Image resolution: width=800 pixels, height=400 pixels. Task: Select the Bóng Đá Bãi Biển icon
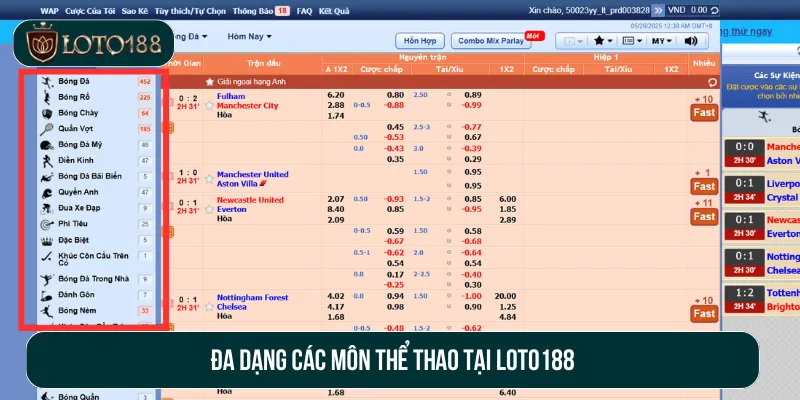pyautogui.click(x=47, y=177)
